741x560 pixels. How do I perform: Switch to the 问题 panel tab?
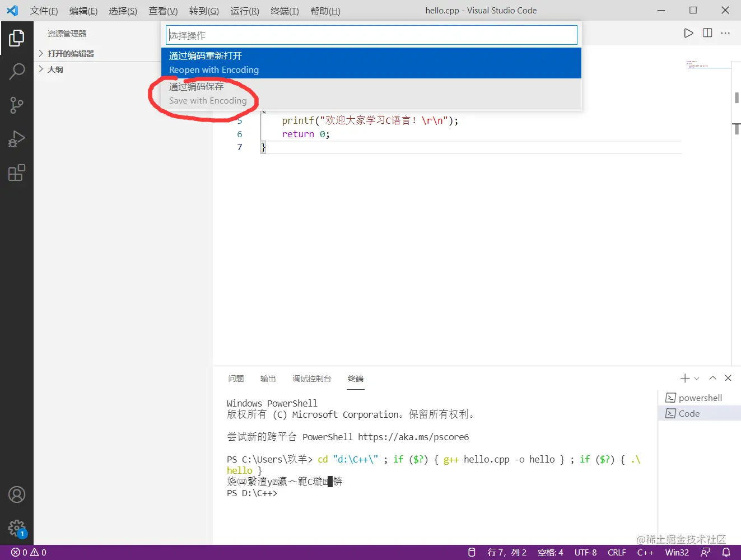pyautogui.click(x=236, y=379)
